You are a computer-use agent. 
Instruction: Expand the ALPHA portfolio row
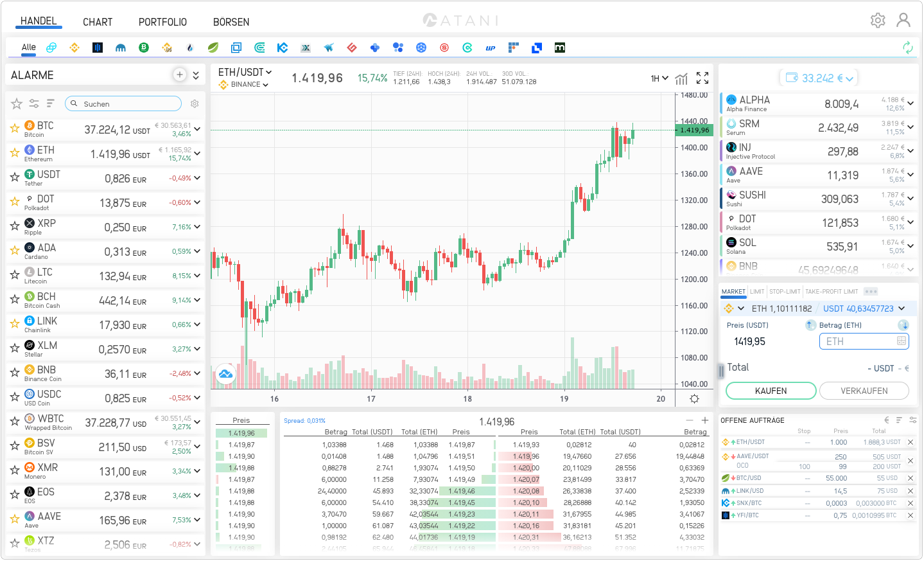pyautogui.click(x=911, y=103)
